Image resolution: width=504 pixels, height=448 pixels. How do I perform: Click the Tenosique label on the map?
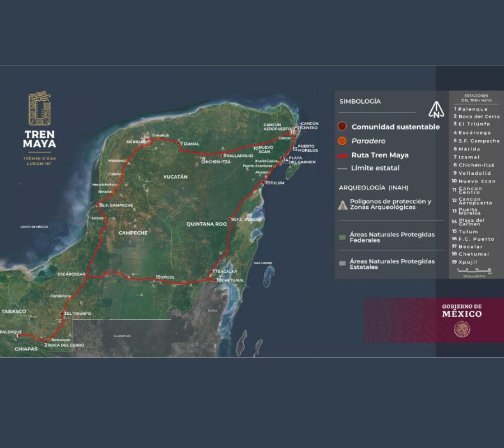point(60,340)
